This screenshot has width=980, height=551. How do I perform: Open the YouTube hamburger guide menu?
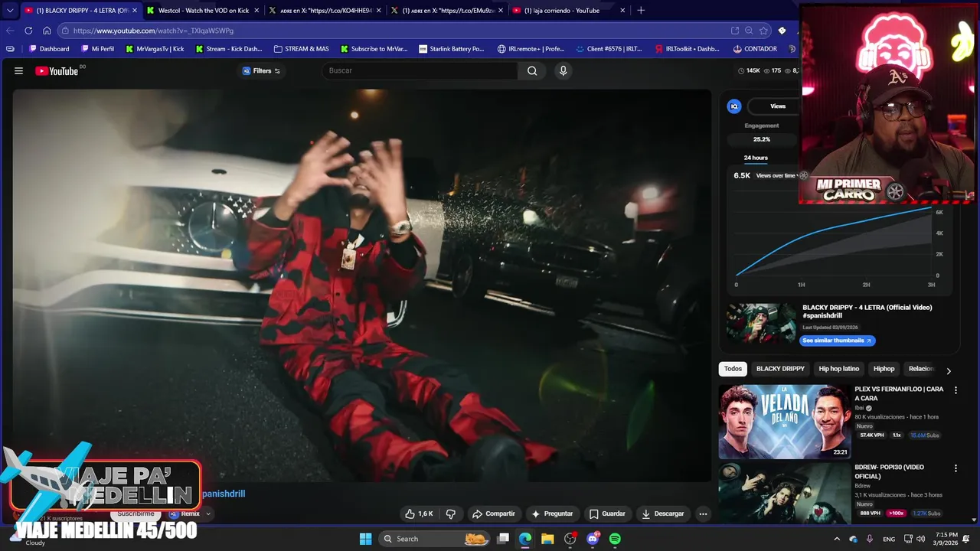click(18, 70)
